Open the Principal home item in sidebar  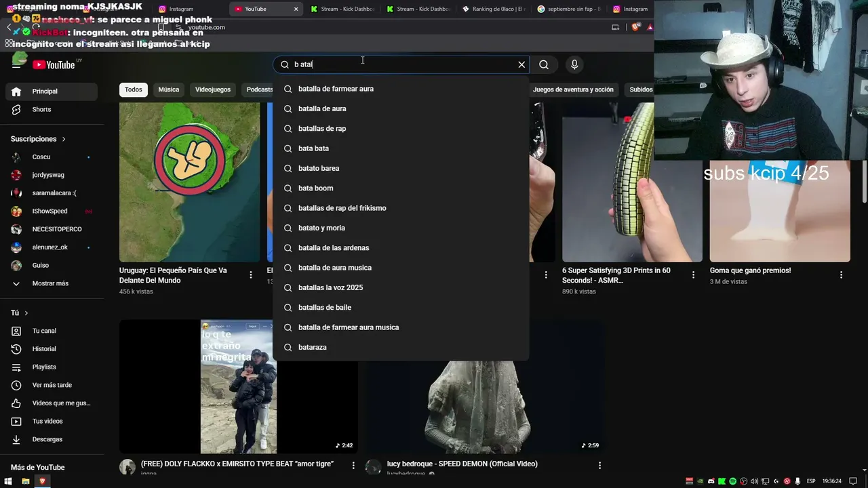point(51,91)
